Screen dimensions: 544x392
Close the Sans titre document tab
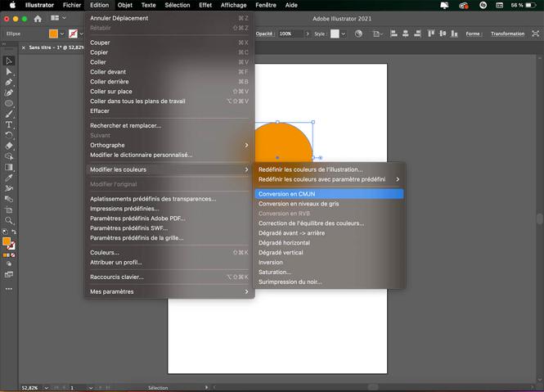(x=23, y=47)
